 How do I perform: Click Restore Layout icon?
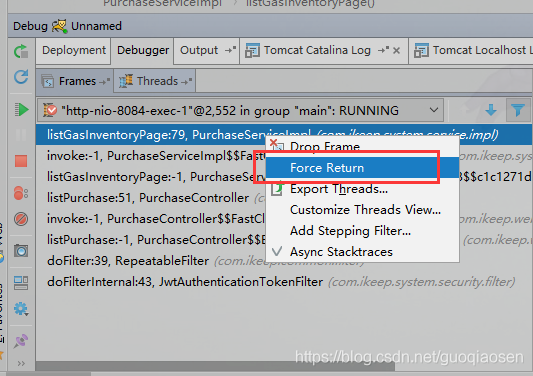[x=21, y=283]
